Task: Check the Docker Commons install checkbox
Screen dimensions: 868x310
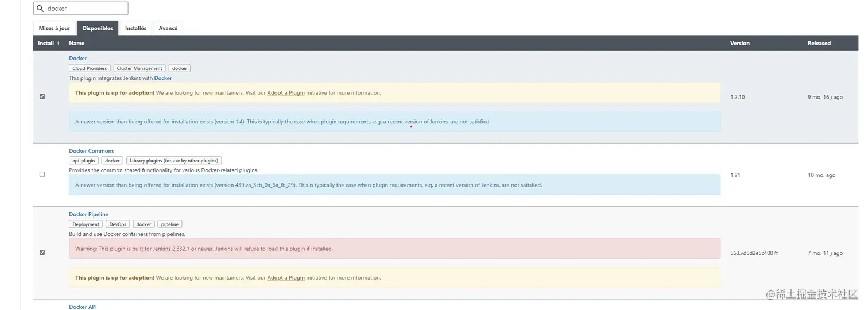Action: click(x=42, y=175)
